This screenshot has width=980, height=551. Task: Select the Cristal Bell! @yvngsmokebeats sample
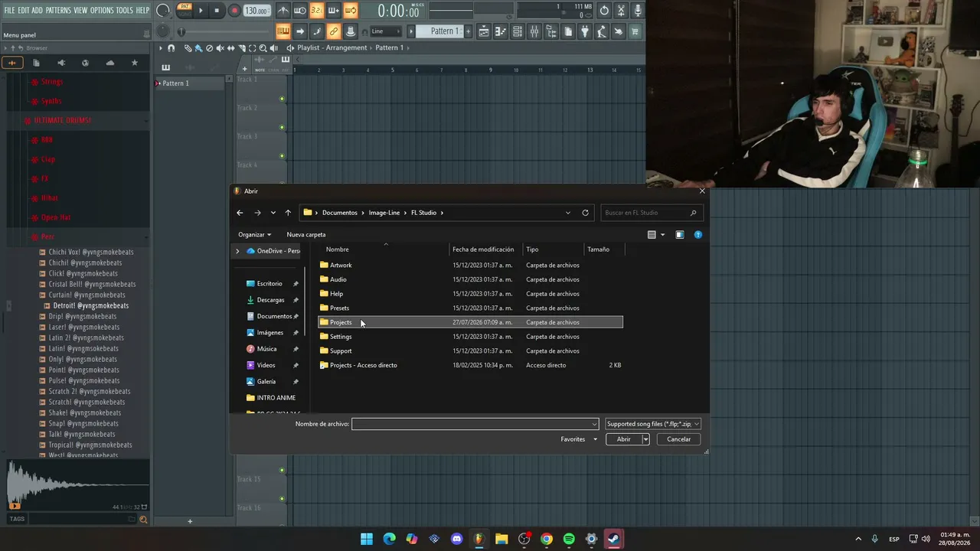pyautogui.click(x=92, y=284)
